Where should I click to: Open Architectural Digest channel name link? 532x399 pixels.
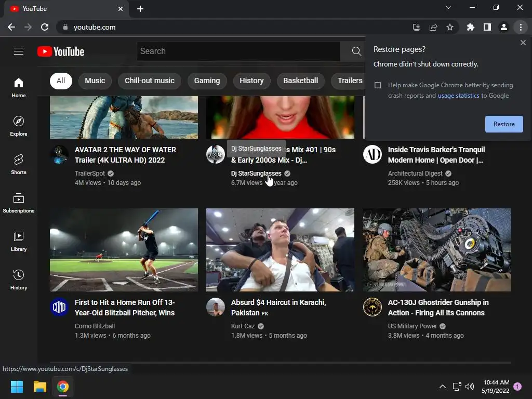(415, 174)
